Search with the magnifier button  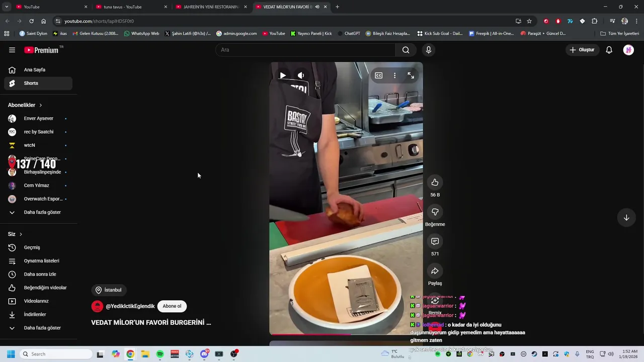[x=406, y=50]
